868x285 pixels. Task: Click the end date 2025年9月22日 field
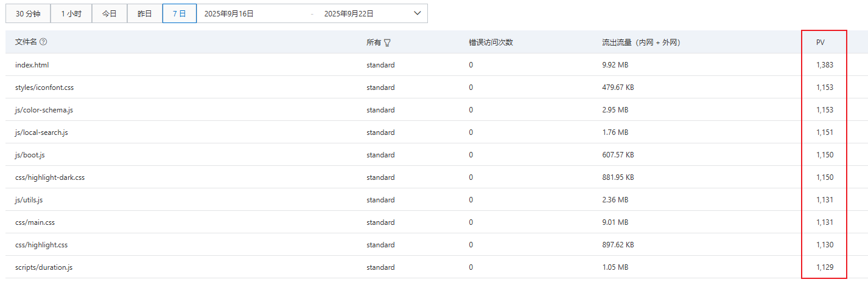tap(349, 13)
